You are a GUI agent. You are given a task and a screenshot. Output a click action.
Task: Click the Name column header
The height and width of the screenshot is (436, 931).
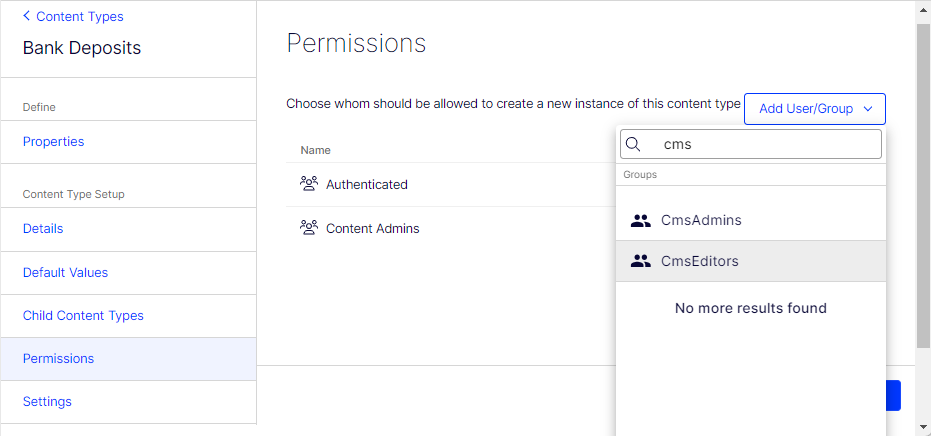[x=316, y=150]
